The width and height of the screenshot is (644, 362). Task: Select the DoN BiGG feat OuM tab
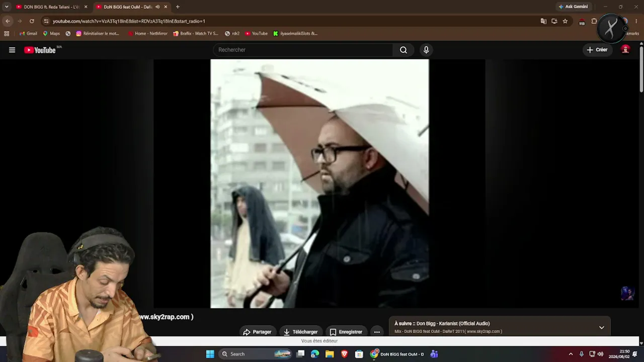(x=127, y=7)
